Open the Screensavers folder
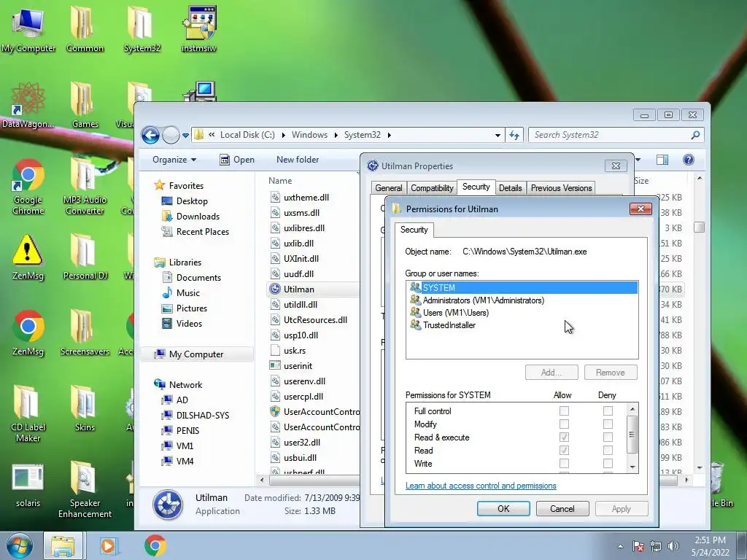This screenshot has height=560, width=747. click(85, 333)
